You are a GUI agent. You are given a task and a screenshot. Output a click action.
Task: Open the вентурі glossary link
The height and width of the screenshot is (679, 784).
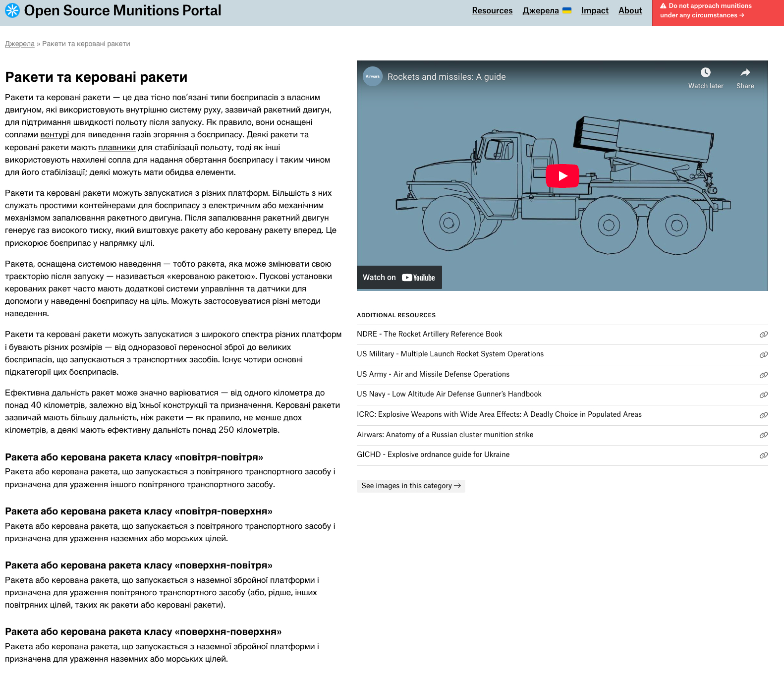pos(55,135)
